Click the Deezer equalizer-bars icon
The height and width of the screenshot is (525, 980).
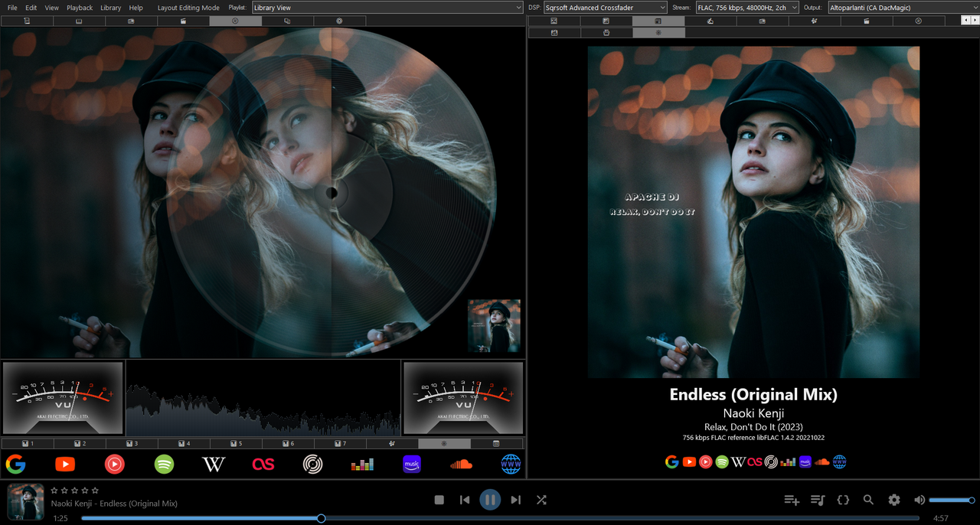click(362, 465)
